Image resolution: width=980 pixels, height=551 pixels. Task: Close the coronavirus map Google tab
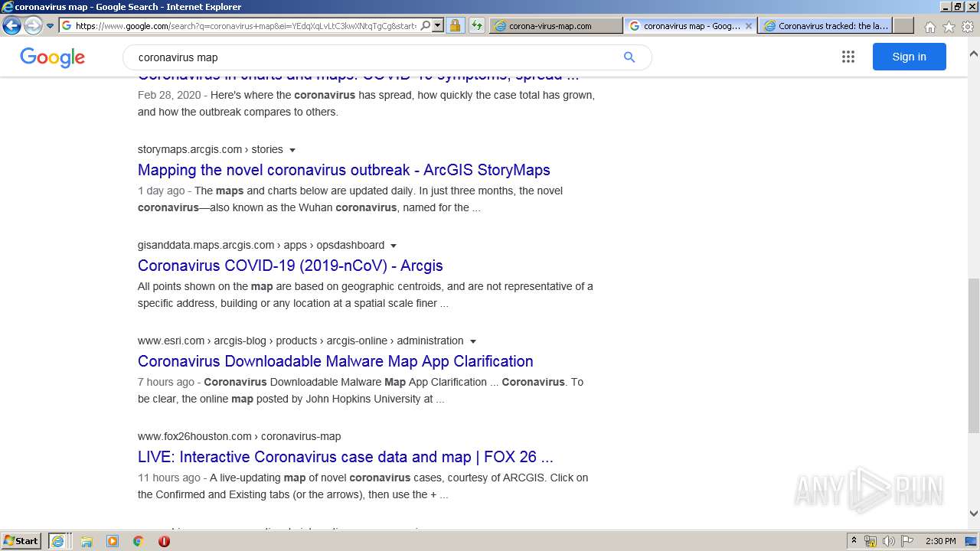[x=748, y=25]
